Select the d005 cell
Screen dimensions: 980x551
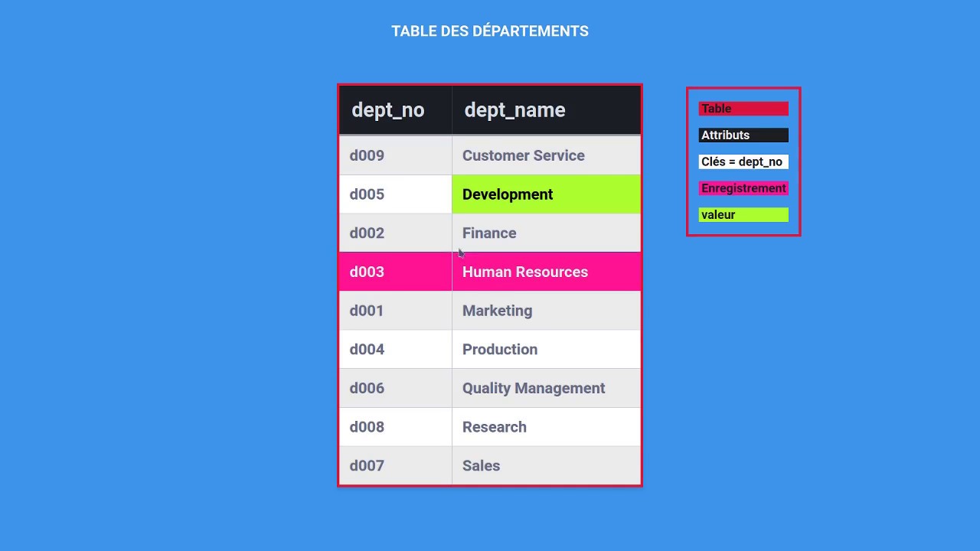click(395, 194)
